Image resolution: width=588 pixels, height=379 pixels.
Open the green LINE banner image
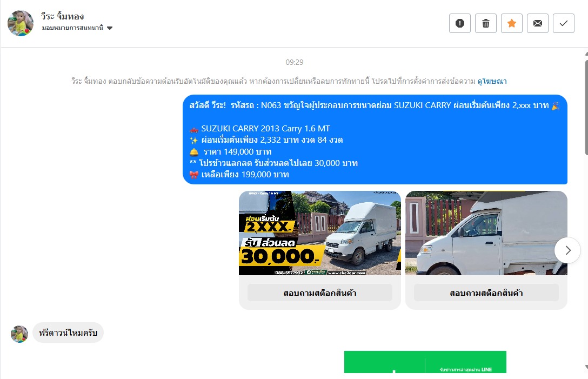(425, 362)
